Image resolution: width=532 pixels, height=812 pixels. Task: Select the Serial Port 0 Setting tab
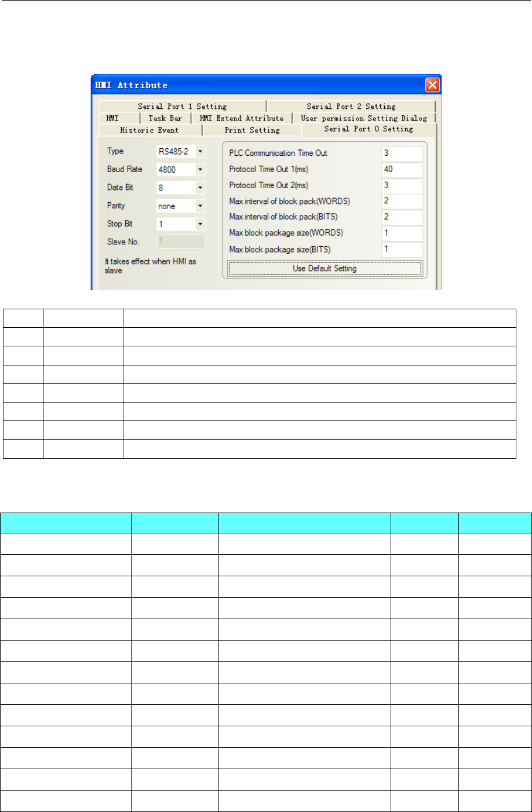click(x=369, y=129)
